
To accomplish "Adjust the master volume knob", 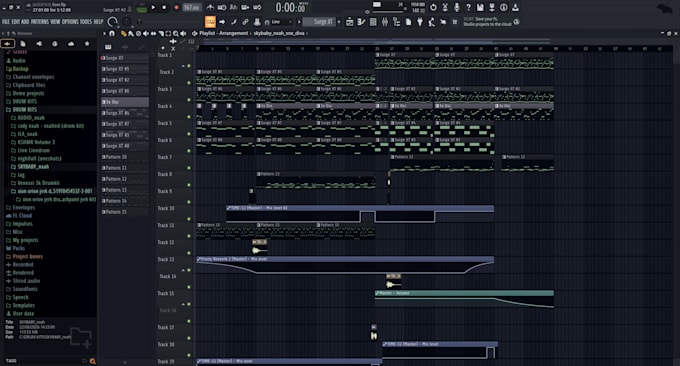I will tap(112, 22).
